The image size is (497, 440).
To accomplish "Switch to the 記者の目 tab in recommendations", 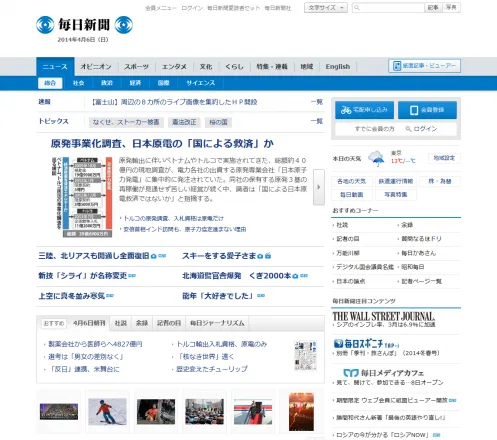I will point(169,323).
